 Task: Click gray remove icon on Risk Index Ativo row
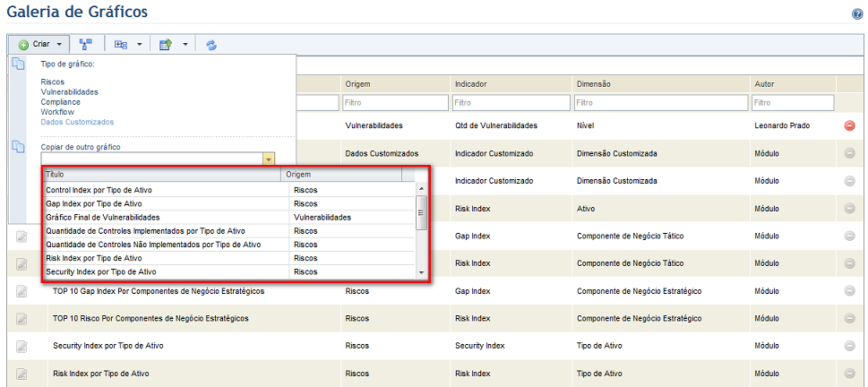click(850, 208)
